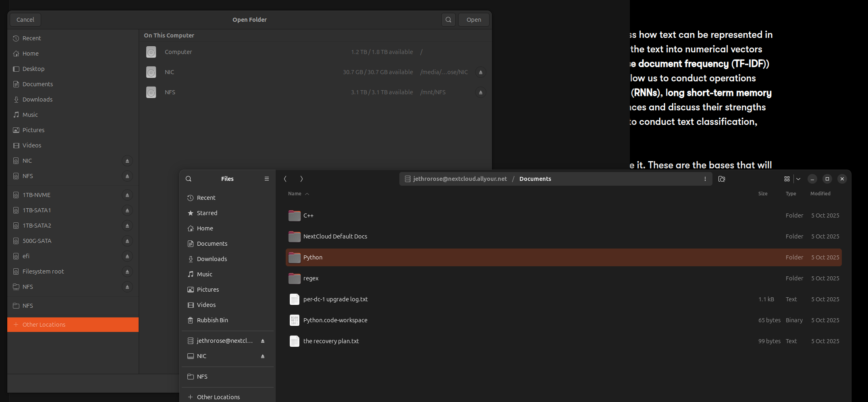Select Rubbish Bin in the Files sidebar
The width and height of the screenshot is (868, 402).
pos(212,320)
